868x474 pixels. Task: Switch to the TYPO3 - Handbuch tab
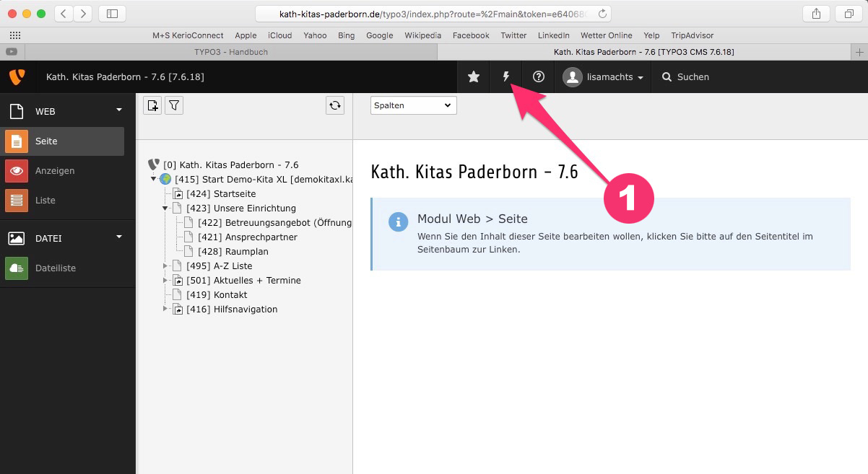click(x=231, y=52)
